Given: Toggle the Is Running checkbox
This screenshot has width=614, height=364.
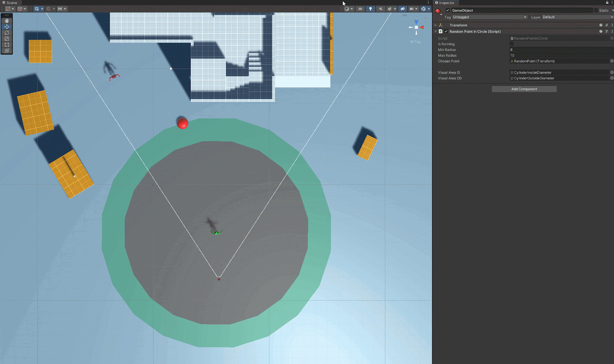Looking at the screenshot, I should pos(512,44).
